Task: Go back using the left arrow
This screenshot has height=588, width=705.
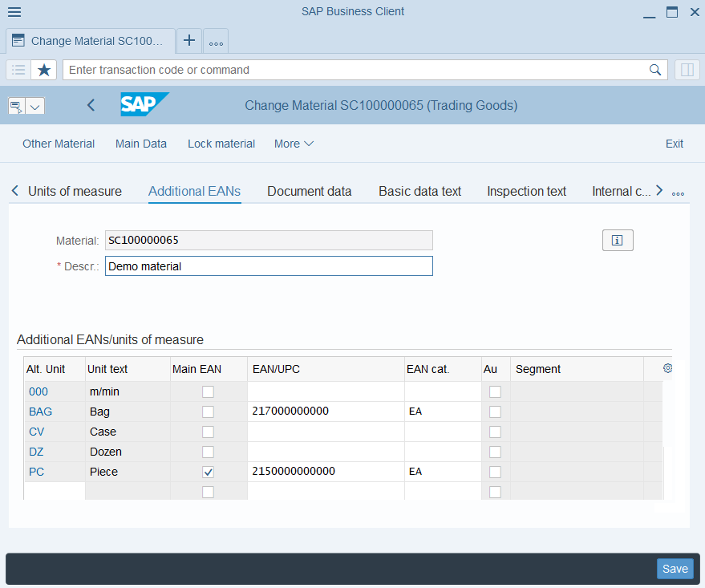Action: [91, 105]
